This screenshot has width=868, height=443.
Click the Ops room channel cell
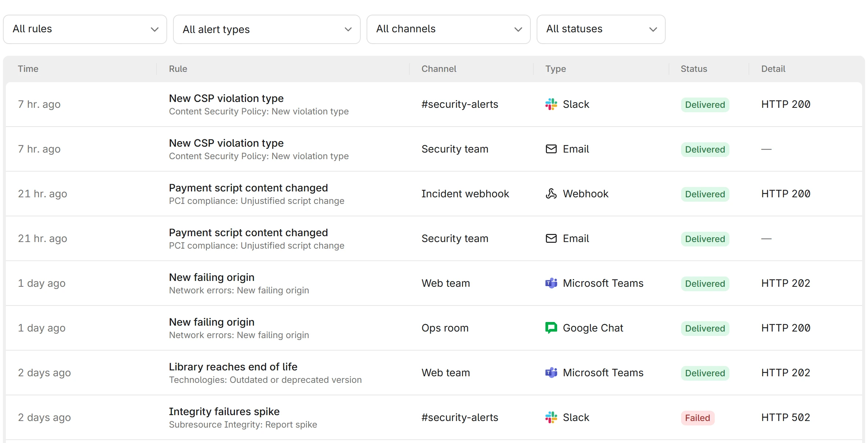click(x=445, y=328)
